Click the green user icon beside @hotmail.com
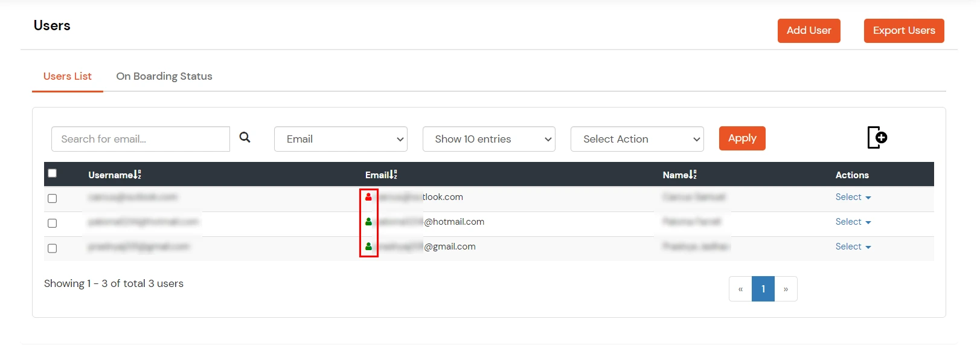Image resolution: width=980 pixels, height=345 pixels. (x=368, y=222)
